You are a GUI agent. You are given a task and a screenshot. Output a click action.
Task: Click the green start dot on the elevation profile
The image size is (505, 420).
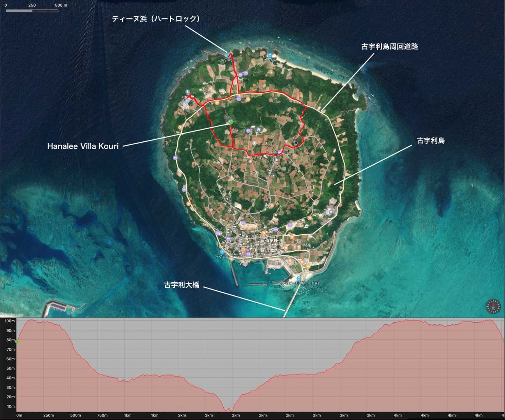(x=16, y=341)
